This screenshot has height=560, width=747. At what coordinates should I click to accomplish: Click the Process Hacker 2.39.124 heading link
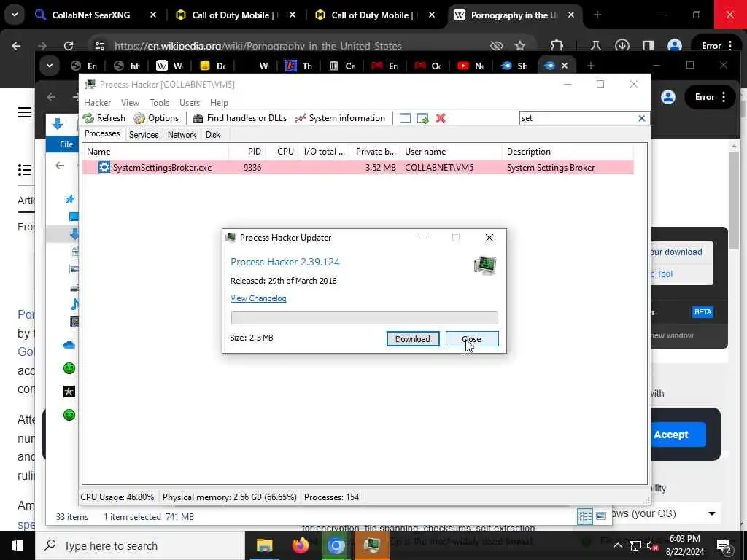pos(285,262)
